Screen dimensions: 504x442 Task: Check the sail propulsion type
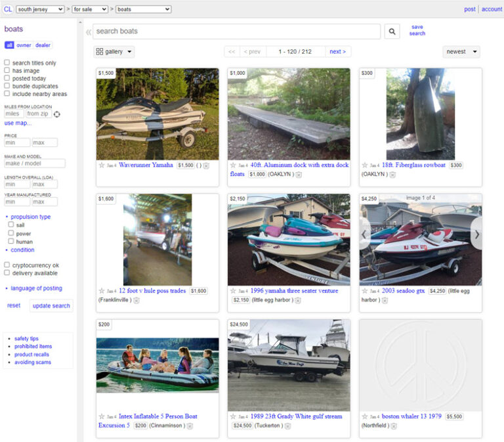(x=11, y=225)
